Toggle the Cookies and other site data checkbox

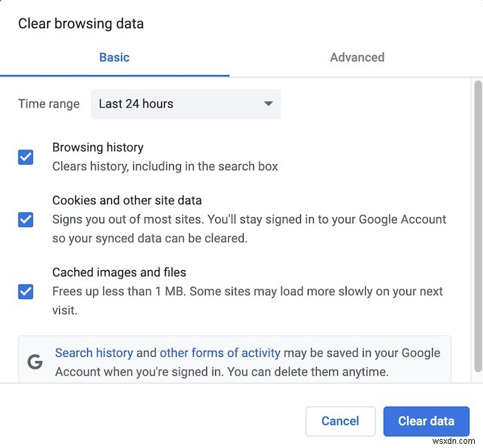(26, 220)
